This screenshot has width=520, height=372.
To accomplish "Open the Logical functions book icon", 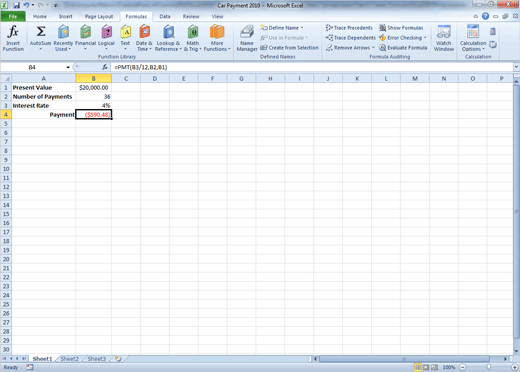I will (x=106, y=32).
